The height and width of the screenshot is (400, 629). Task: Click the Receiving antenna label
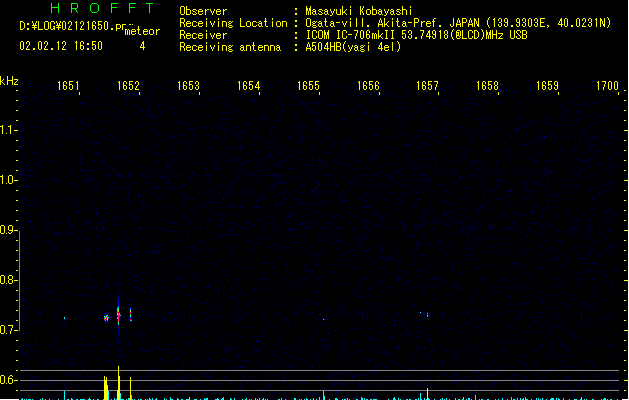[x=230, y=47]
